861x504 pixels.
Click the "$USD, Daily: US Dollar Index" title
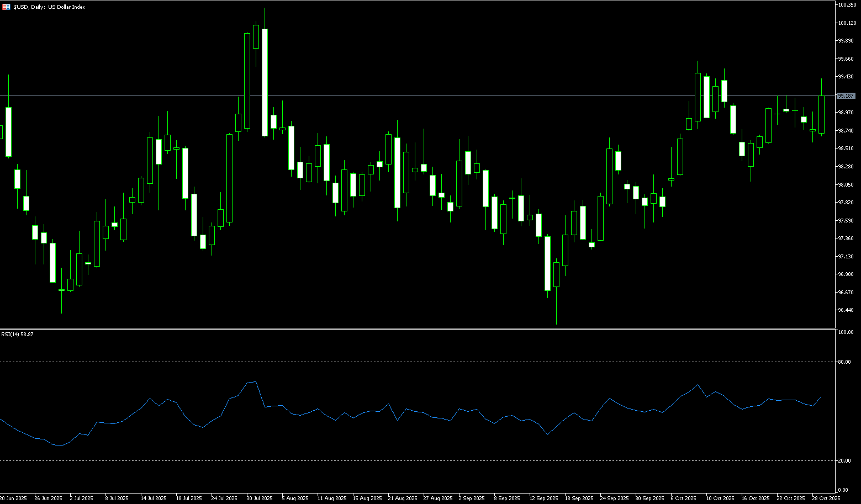tap(49, 7)
